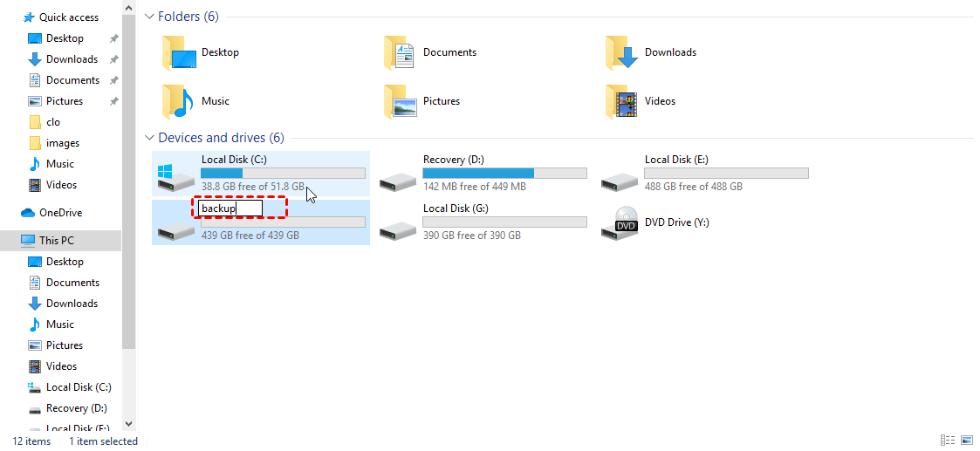Click the DVD Drive (Y:) icon
Screen dimensions: 980x451
(620, 223)
